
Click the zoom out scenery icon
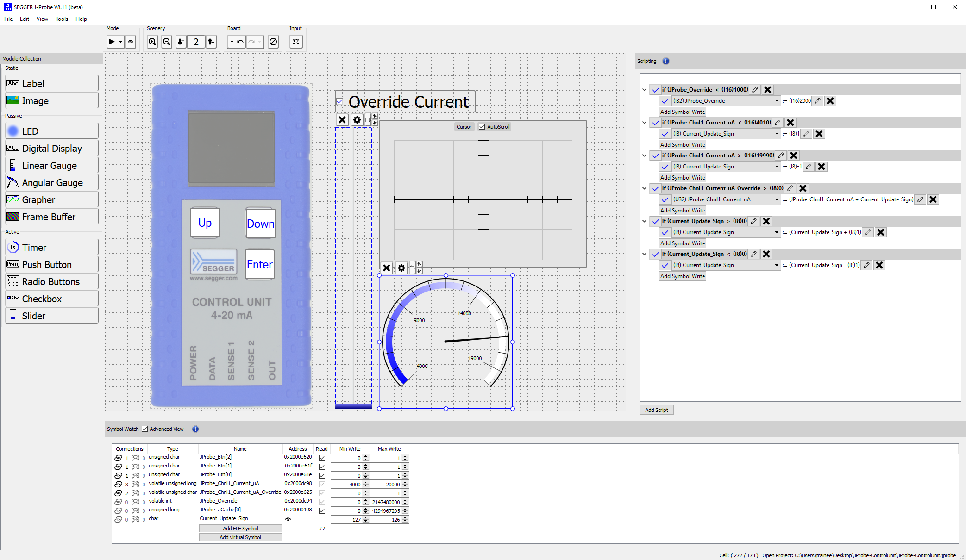point(167,42)
